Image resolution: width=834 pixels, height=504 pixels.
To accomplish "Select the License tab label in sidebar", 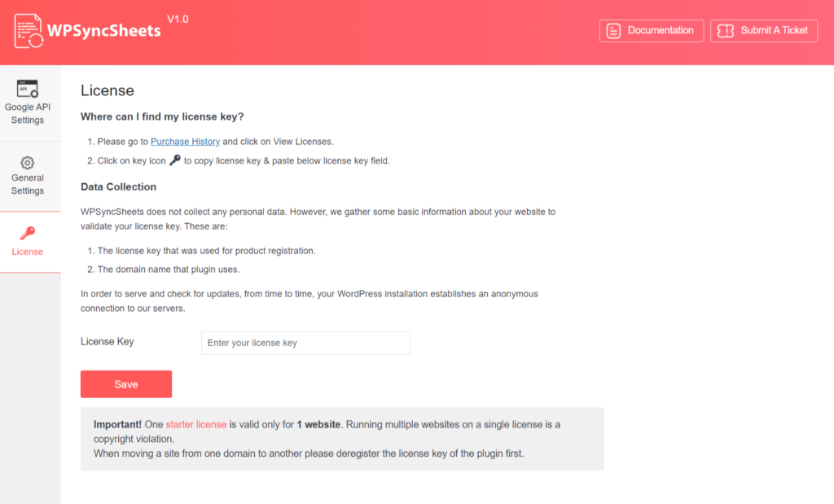I will 28,252.
